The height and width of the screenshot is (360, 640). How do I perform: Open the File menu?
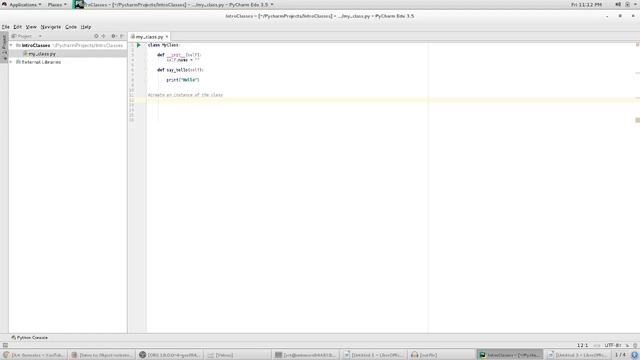[6, 27]
